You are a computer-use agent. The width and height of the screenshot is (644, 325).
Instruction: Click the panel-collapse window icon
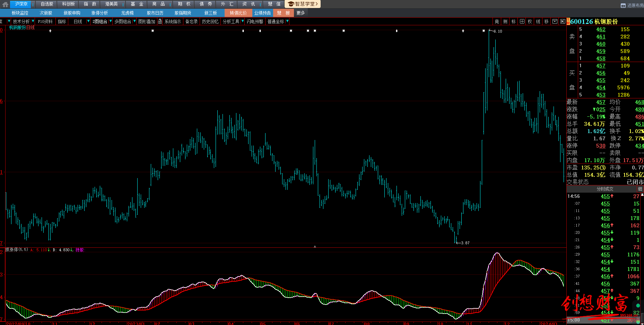pos(555,21)
